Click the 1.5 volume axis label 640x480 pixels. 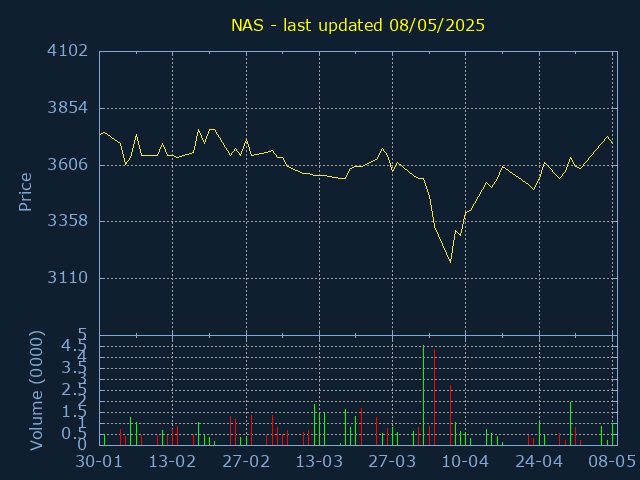(74, 412)
